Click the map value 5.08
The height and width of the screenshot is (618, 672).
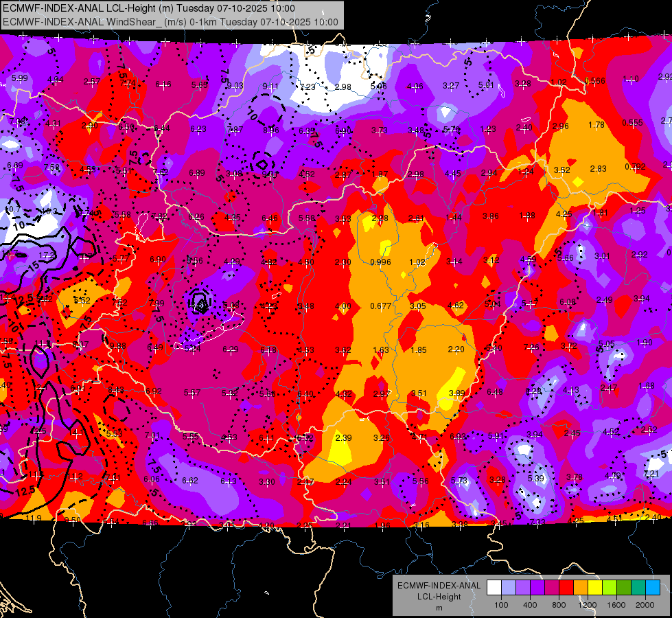pyautogui.click(x=231, y=306)
